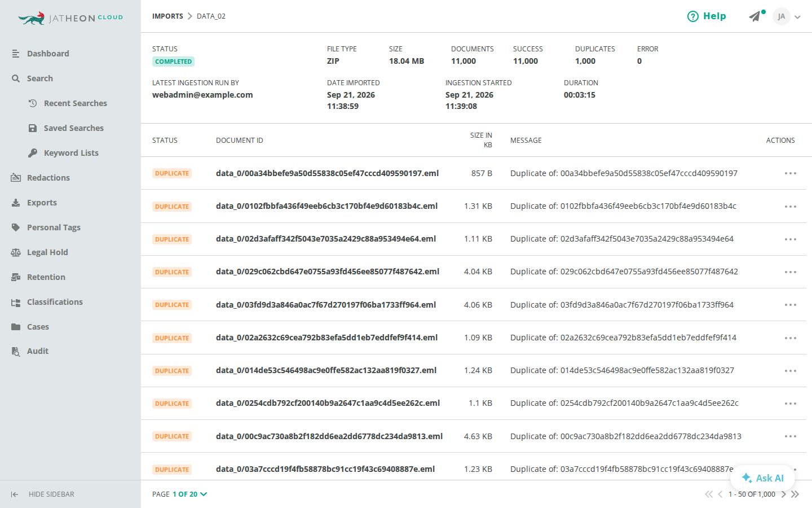Click the Ask AI sparkle button
Image resolution: width=812 pixels, height=508 pixels.
click(x=762, y=478)
